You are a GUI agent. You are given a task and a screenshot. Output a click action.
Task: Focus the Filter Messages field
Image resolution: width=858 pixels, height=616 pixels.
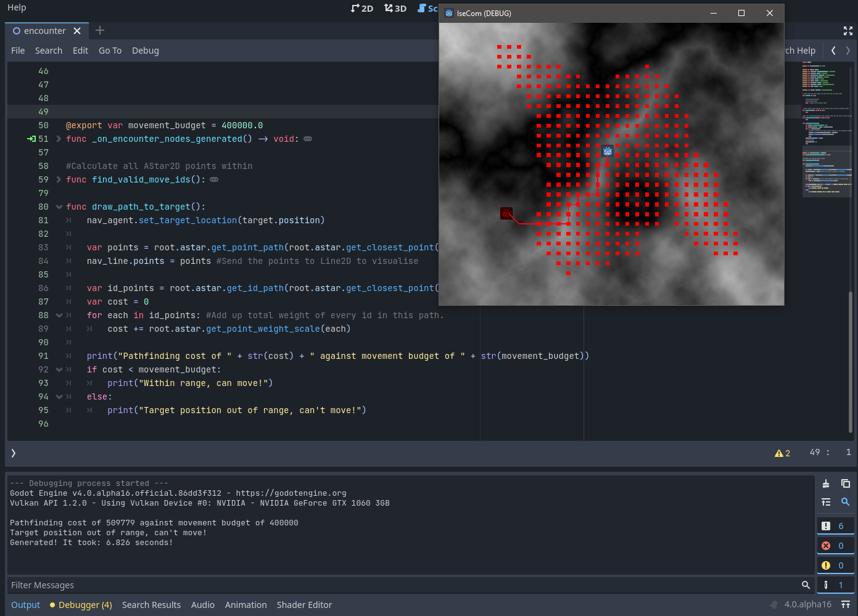pos(404,585)
